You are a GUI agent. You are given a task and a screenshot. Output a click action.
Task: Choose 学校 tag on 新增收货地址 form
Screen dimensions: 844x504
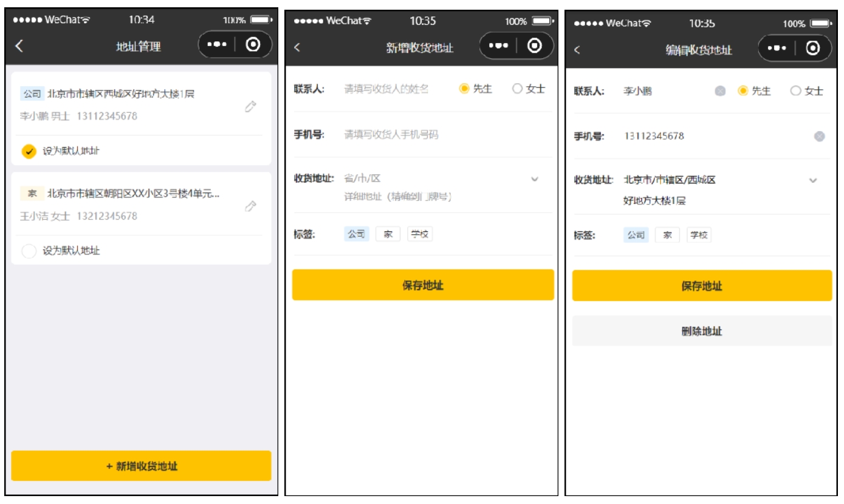tap(420, 234)
